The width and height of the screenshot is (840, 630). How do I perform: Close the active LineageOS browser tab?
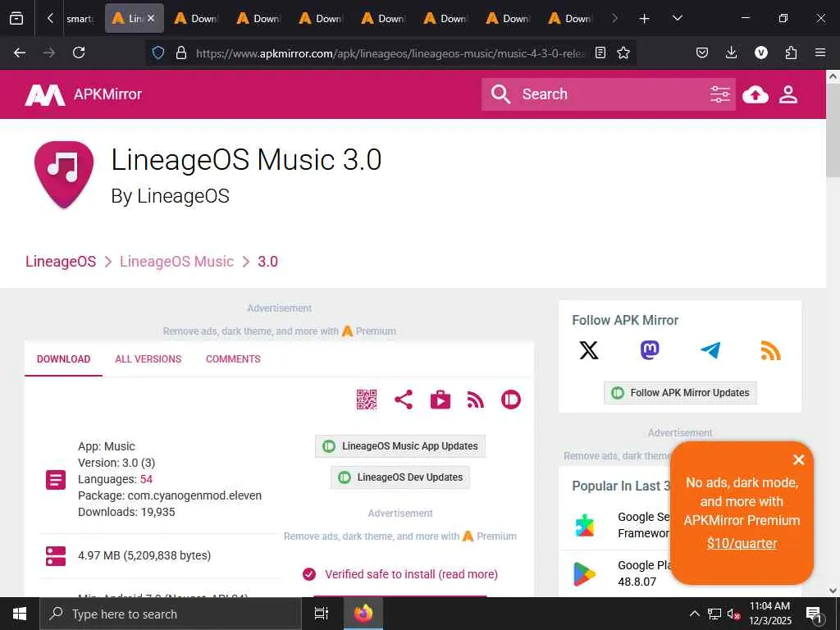(151, 18)
